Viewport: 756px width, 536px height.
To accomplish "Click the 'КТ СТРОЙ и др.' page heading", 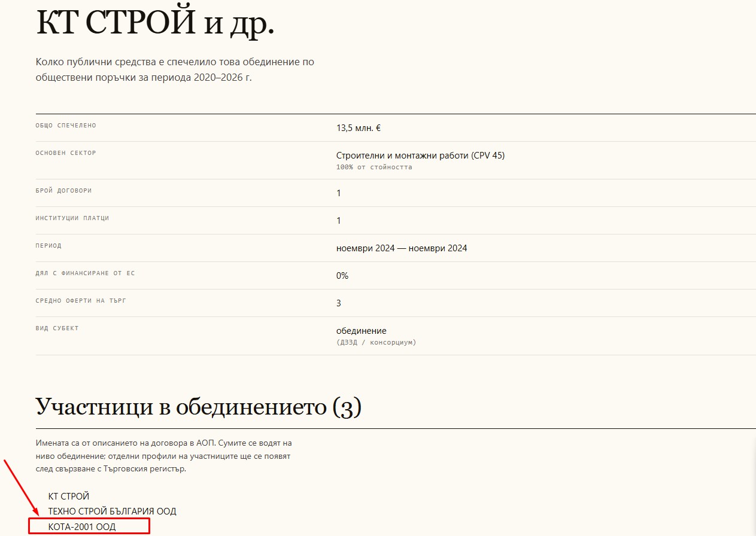I will (156, 23).
